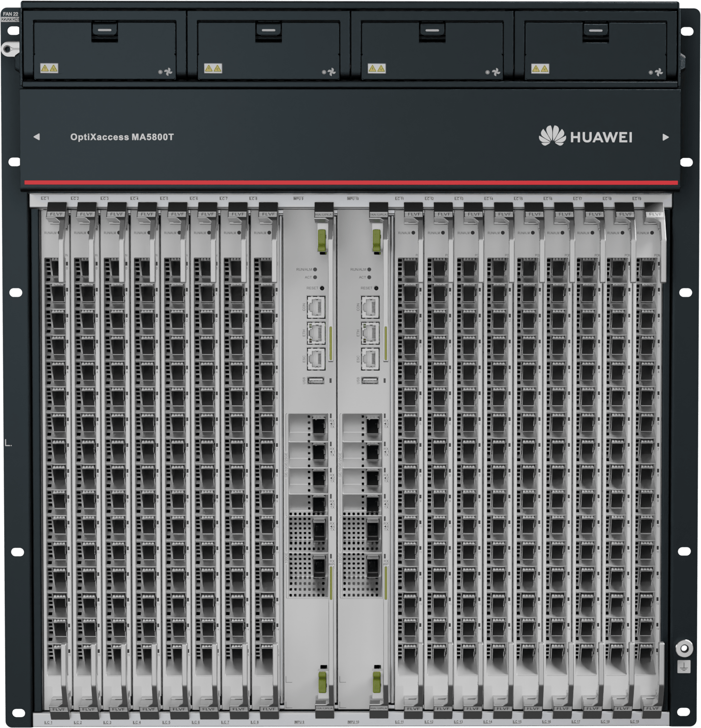Click the warning labels on the second fan tray
Viewport: 701px width, 728px height.
(213, 68)
